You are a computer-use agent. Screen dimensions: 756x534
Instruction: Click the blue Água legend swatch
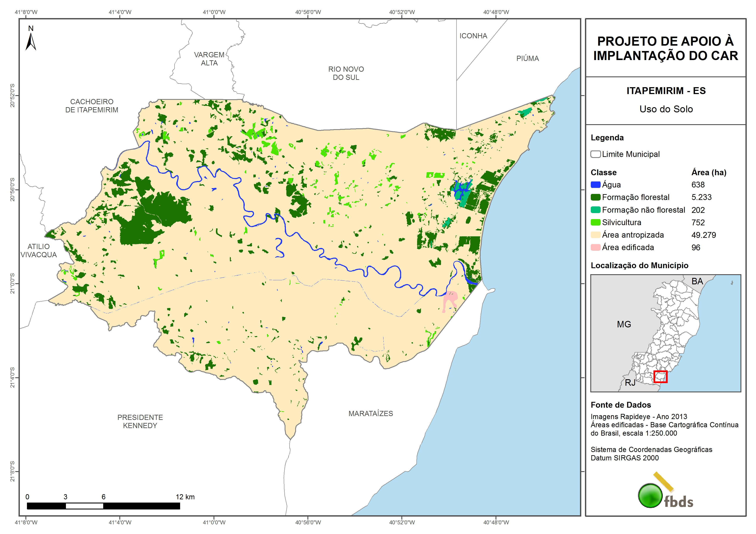pyautogui.click(x=595, y=185)
